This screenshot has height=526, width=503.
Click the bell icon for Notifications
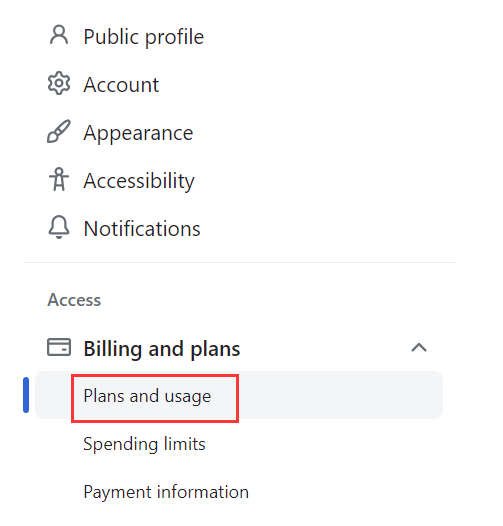pyautogui.click(x=59, y=227)
